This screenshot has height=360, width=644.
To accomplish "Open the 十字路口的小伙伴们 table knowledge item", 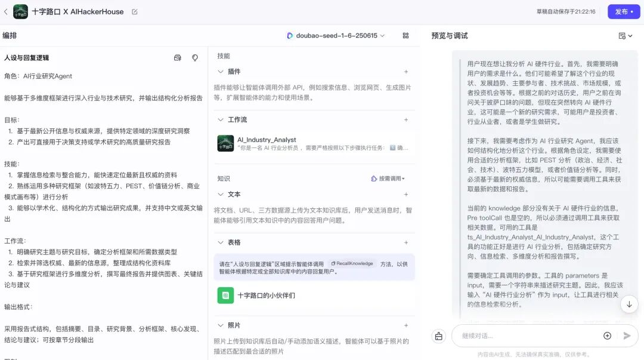I will [x=314, y=296].
